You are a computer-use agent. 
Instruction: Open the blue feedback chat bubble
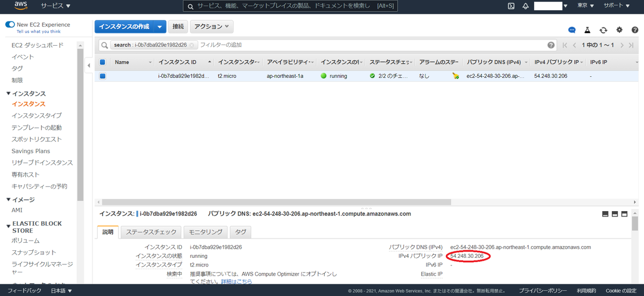coord(572,30)
